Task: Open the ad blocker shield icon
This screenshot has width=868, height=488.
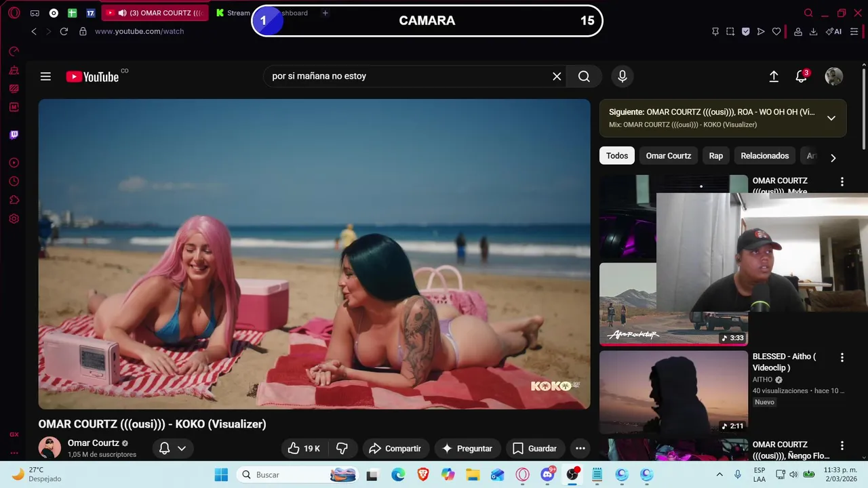Action: pyautogui.click(x=745, y=31)
